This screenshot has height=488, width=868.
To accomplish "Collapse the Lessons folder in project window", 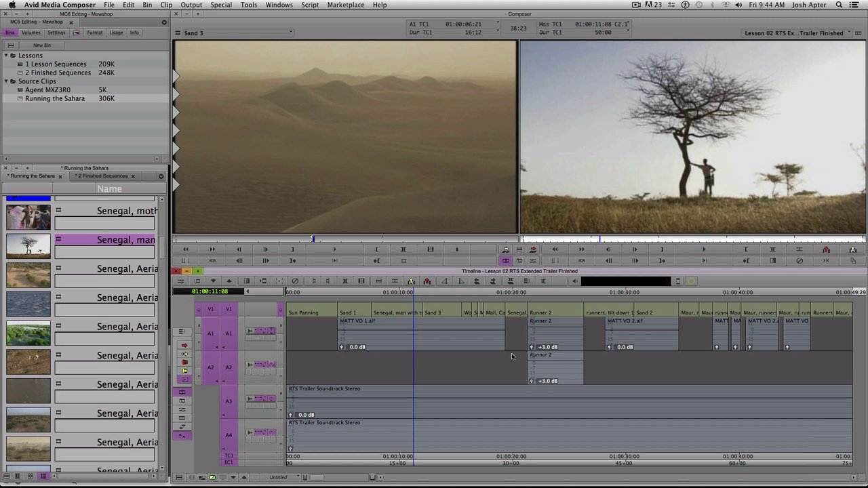I will pos(5,56).
